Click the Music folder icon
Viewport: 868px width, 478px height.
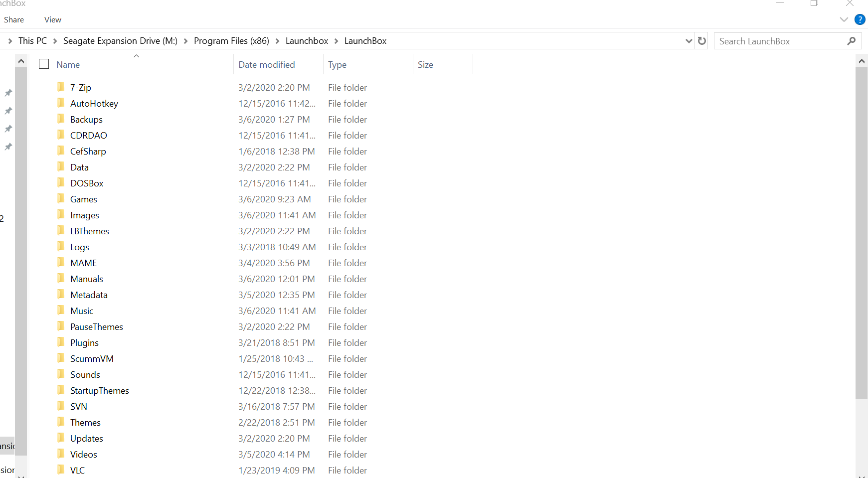[x=61, y=311]
